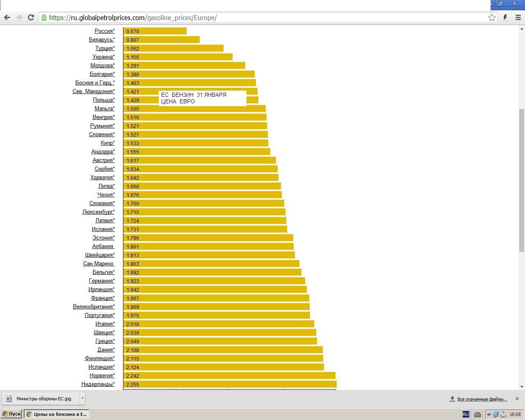Click the page scroll up arrow
Screen dimensions: 525x420
(x=522, y=28)
